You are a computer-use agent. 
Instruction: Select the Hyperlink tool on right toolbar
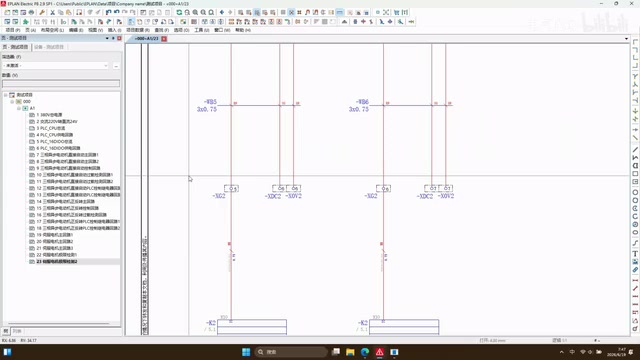pos(635,270)
